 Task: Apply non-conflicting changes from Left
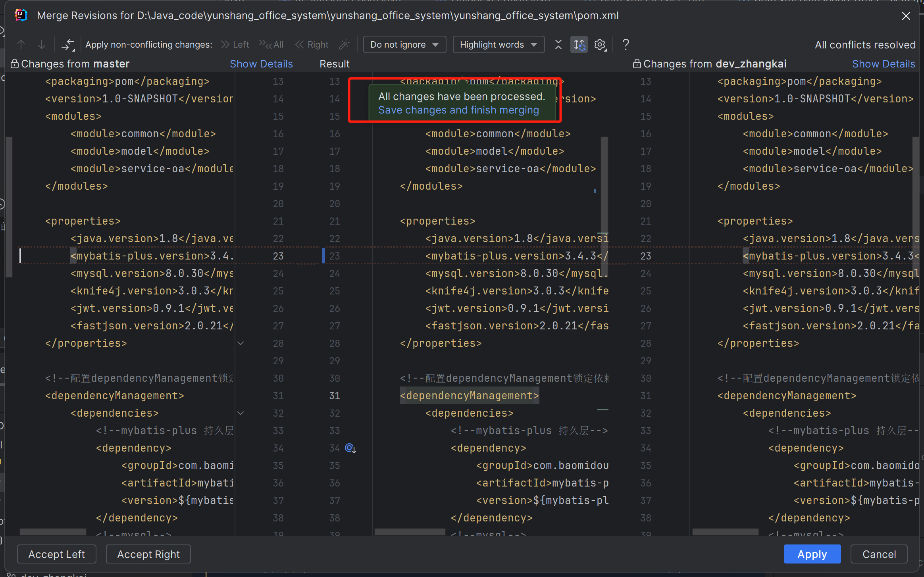(x=235, y=44)
